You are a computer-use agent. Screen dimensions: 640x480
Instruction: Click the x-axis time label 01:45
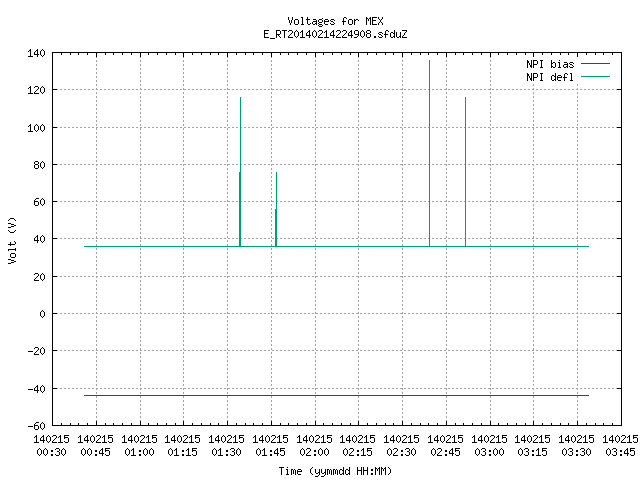point(270,452)
